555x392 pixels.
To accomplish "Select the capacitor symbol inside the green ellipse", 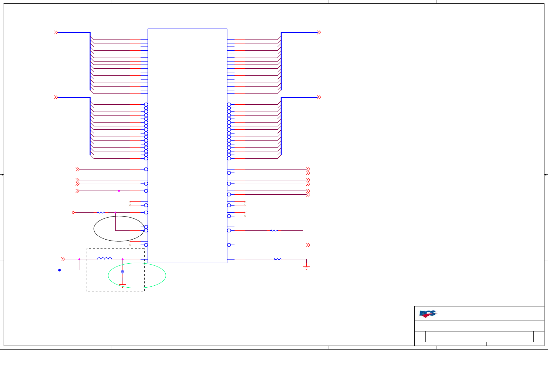I will 123,272.
